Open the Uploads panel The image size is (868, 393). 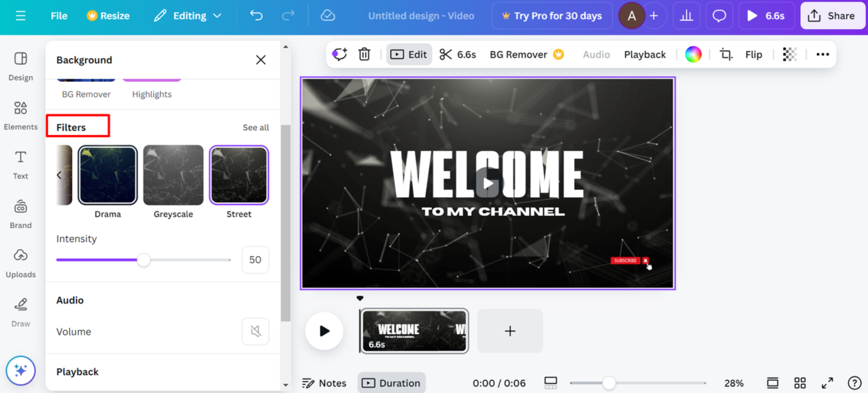[20, 263]
